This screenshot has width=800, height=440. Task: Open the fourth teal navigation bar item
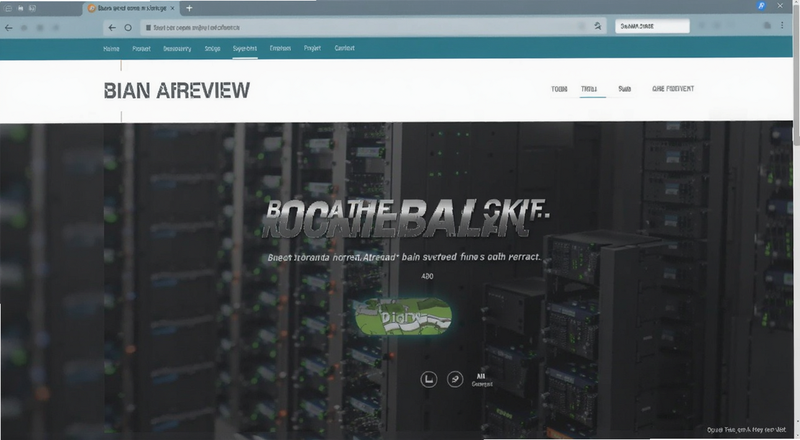click(x=212, y=48)
